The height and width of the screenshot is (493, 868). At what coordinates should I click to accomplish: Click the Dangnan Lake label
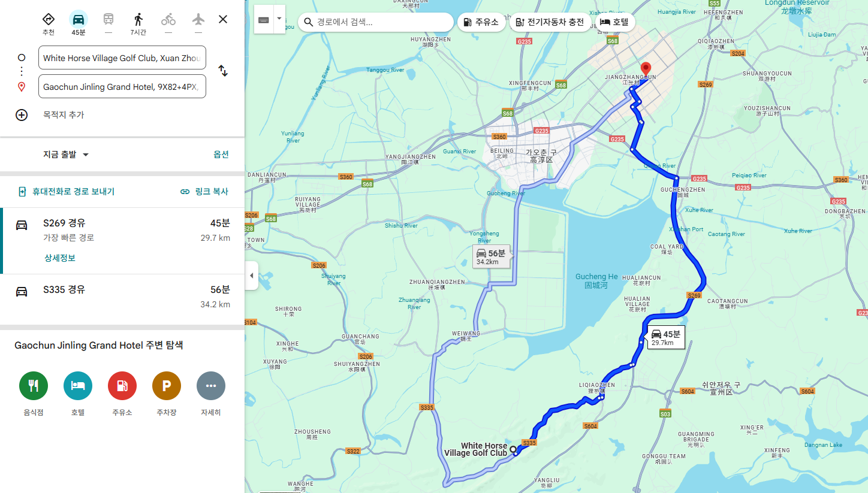[824, 444]
